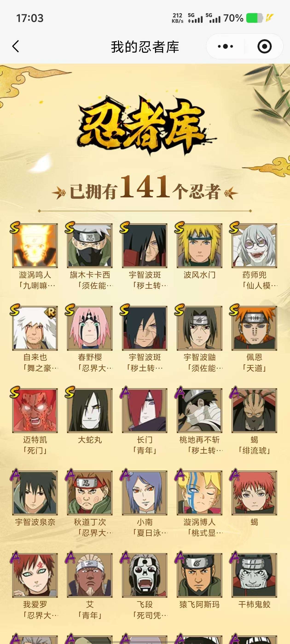Tap the back arrow icon
Viewport: 290px width, 644px height.
pos(15,46)
